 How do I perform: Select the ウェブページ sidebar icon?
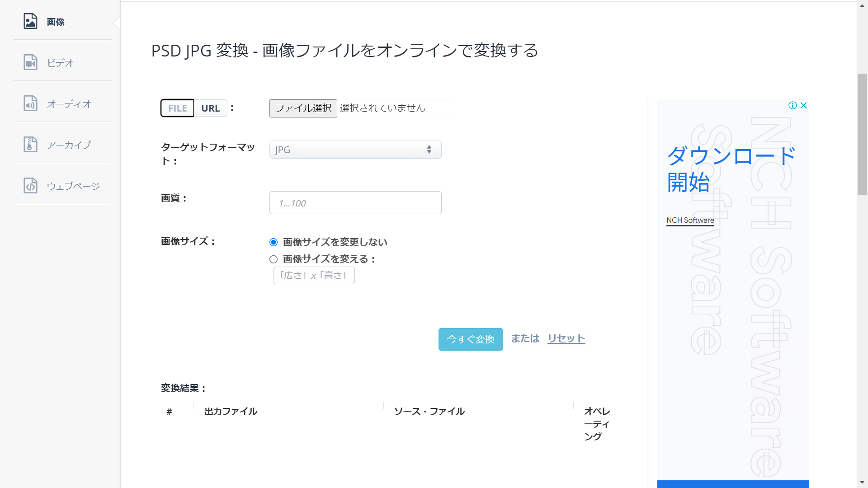[x=30, y=185]
